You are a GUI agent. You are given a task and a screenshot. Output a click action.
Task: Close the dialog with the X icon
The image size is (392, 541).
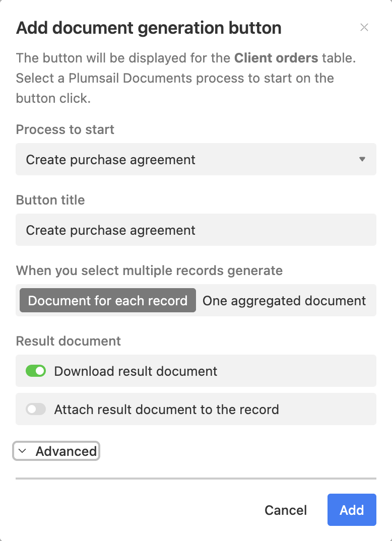pyautogui.click(x=364, y=28)
